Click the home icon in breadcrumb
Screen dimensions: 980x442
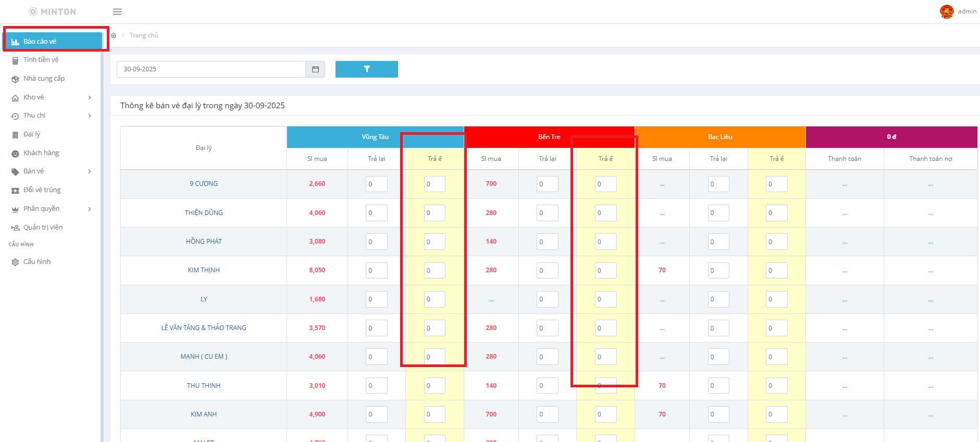pos(114,35)
